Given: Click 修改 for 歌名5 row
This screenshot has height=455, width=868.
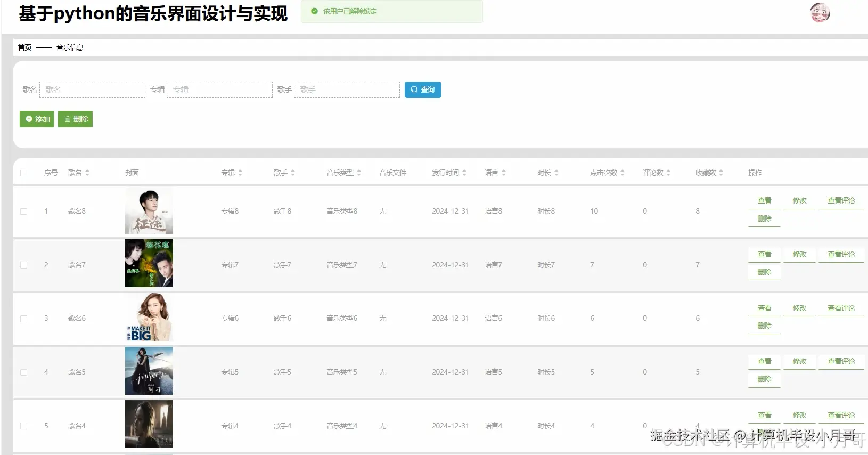Looking at the screenshot, I should (x=799, y=361).
